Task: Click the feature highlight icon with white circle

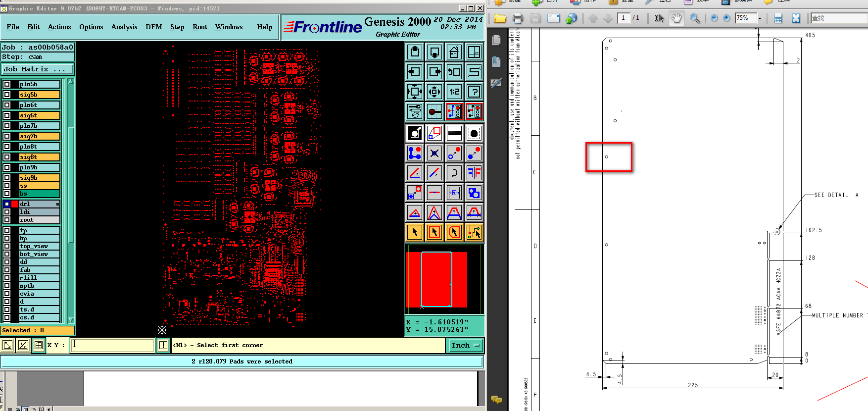Action: [415, 133]
